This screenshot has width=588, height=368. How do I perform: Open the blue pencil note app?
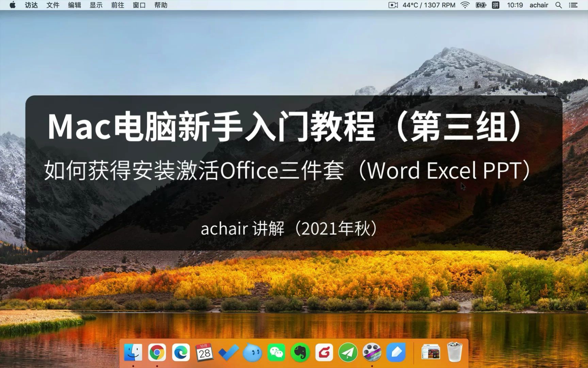click(x=396, y=352)
